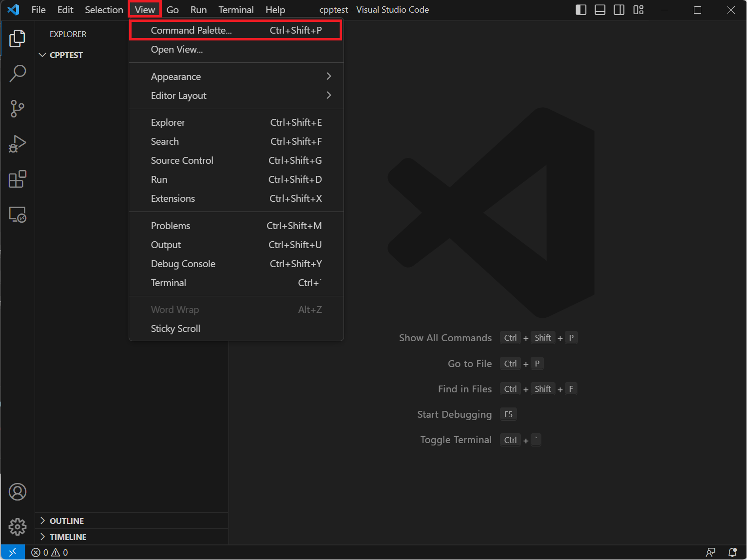Expand the TIMELINE section

pyautogui.click(x=68, y=537)
